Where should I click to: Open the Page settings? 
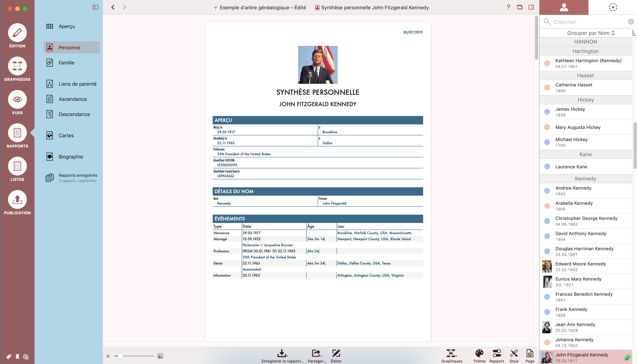click(530, 356)
